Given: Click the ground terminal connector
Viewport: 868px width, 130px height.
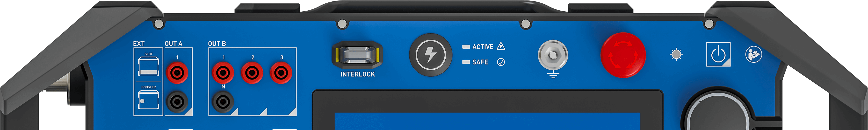Looking at the screenshot, I should pos(553,55).
